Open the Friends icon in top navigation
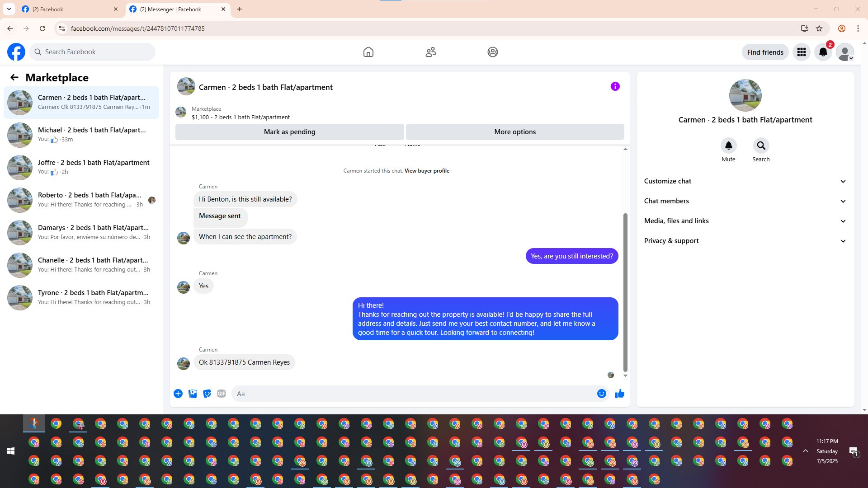 pyautogui.click(x=430, y=52)
